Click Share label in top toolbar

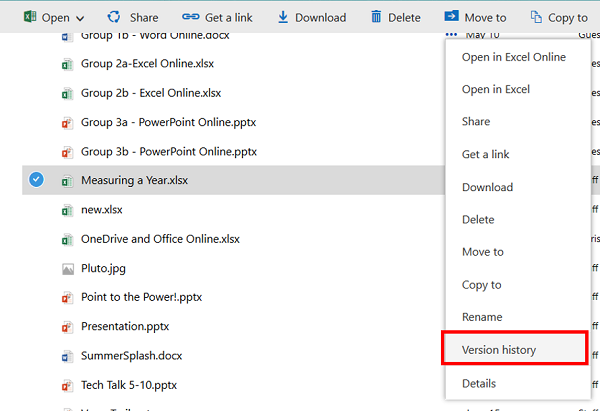coord(144,18)
